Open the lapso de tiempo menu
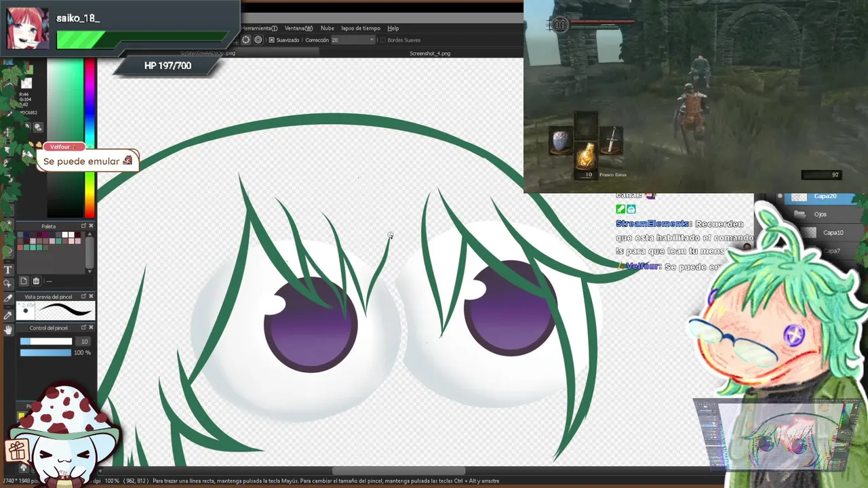Viewport: 868px width, 488px height. pos(360,28)
